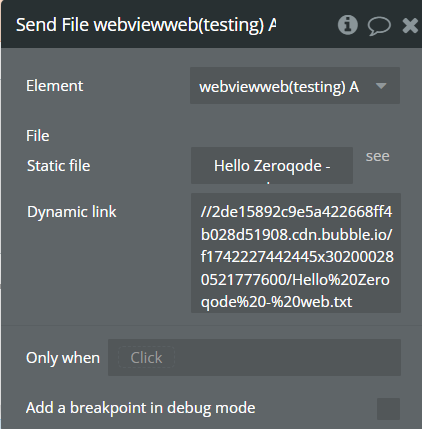The image size is (422, 429).
Task: Click the Dynamic link URL expression box
Action: tap(296, 253)
